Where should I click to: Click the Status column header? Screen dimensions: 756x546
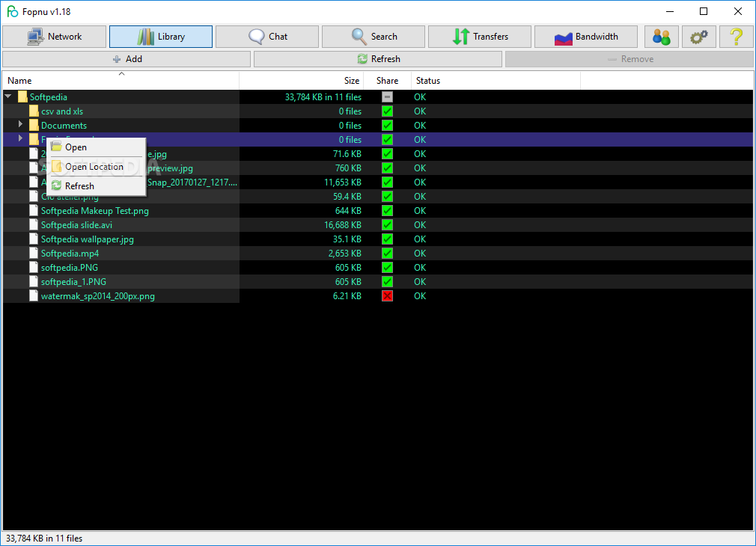coord(496,81)
